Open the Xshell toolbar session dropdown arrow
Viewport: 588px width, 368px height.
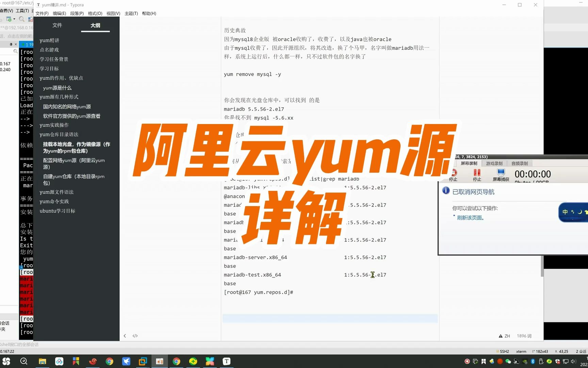14,19
